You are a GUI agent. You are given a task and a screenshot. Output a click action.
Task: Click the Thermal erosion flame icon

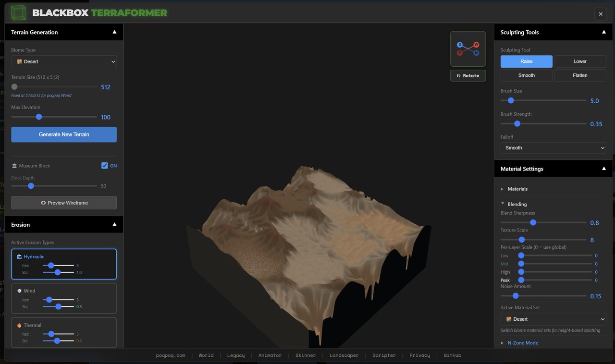click(x=19, y=325)
